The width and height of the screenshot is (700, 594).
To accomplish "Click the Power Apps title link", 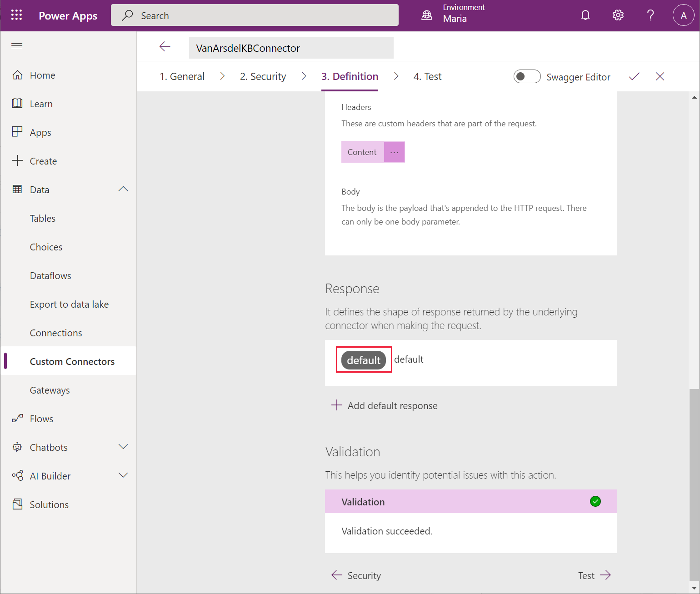I will pos(68,15).
